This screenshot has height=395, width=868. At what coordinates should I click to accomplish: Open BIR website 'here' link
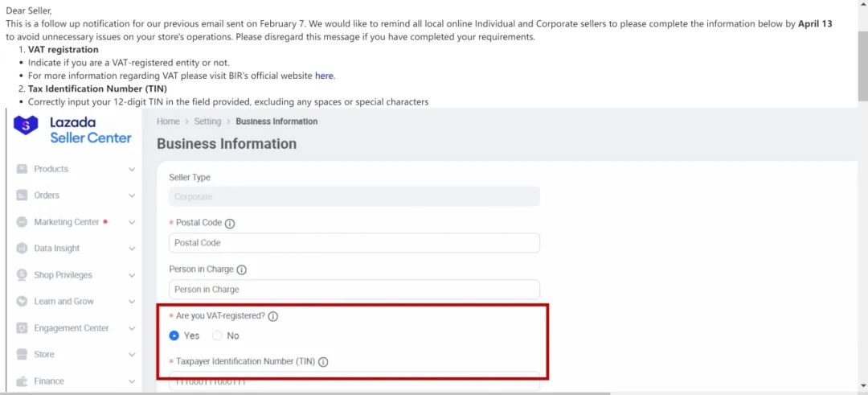coord(324,76)
